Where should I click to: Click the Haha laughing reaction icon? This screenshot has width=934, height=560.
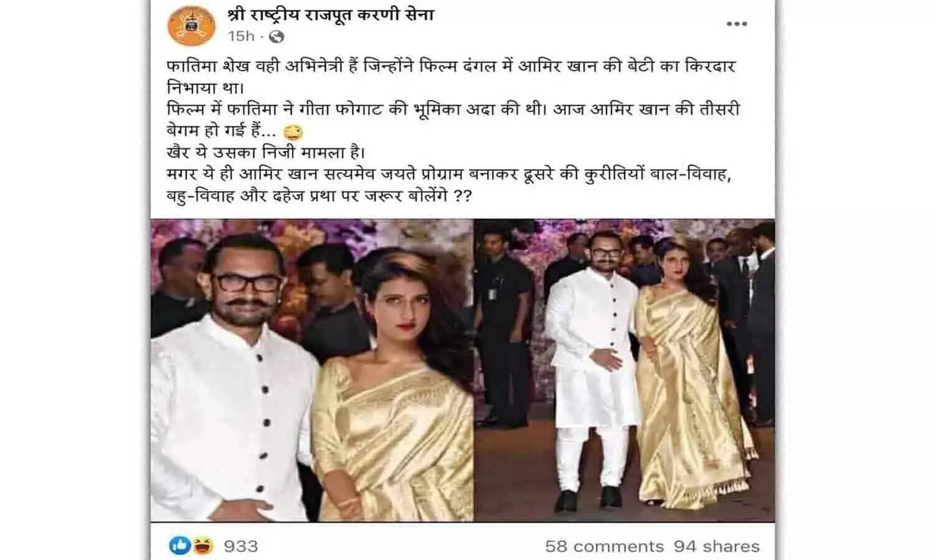pos(202,546)
